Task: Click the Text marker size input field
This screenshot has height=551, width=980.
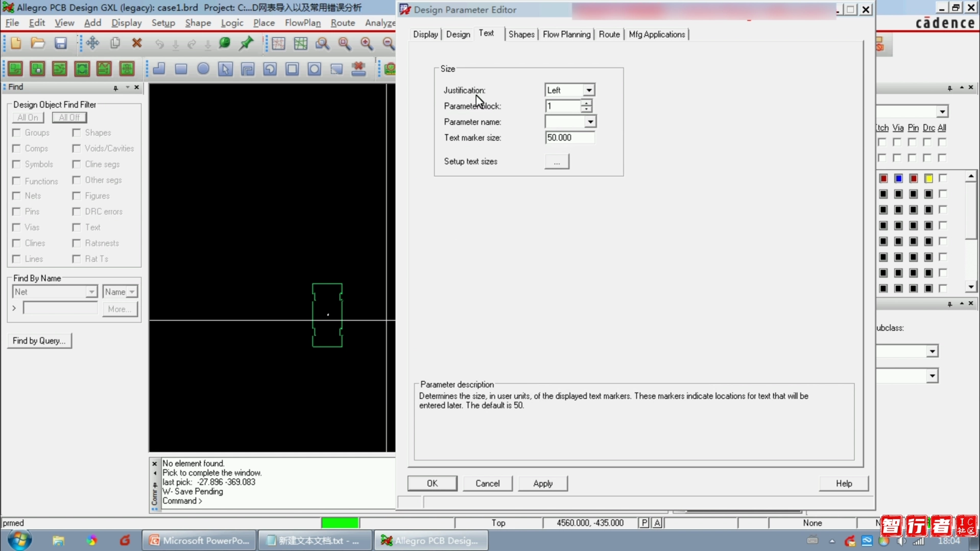Action: coord(569,138)
